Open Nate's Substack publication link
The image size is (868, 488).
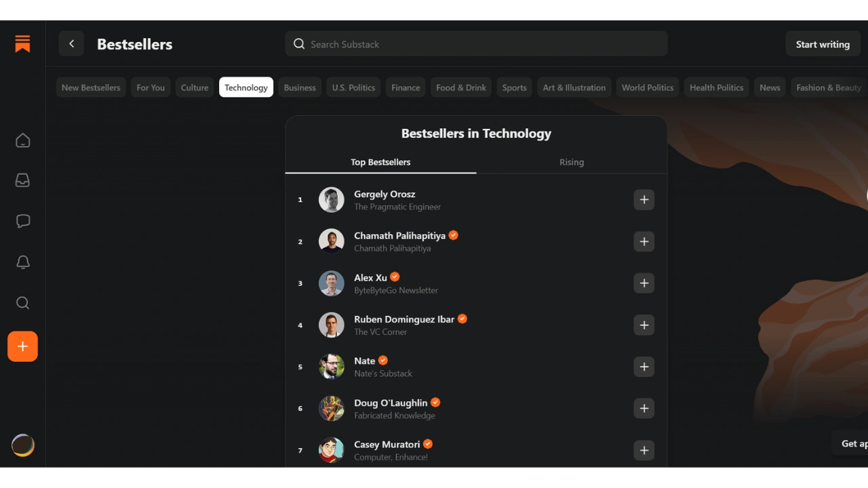point(383,373)
